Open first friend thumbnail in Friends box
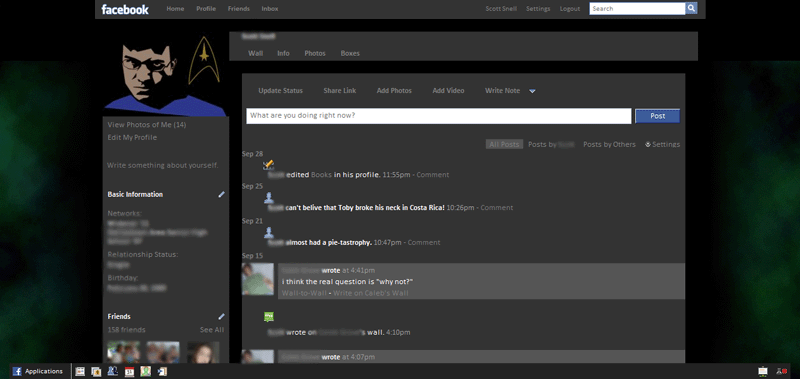Screen dimensions: 800x379 (x=123, y=352)
